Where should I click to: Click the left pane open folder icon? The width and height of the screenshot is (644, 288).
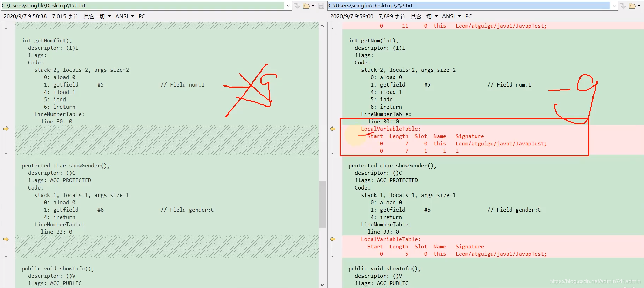(306, 6)
